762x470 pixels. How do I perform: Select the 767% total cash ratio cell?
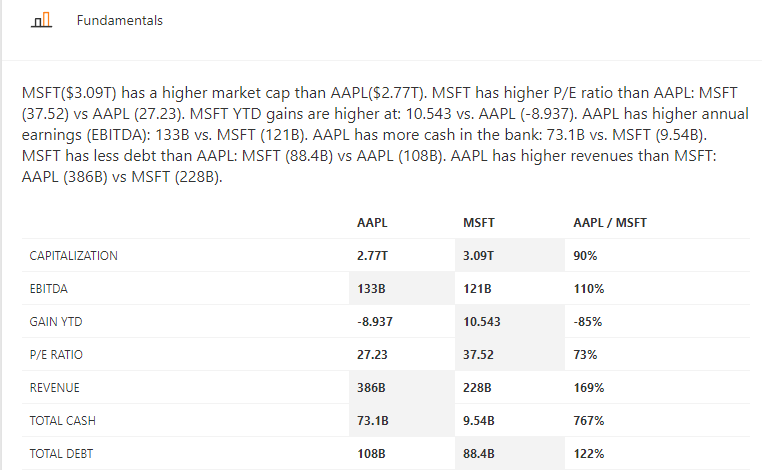click(x=587, y=421)
